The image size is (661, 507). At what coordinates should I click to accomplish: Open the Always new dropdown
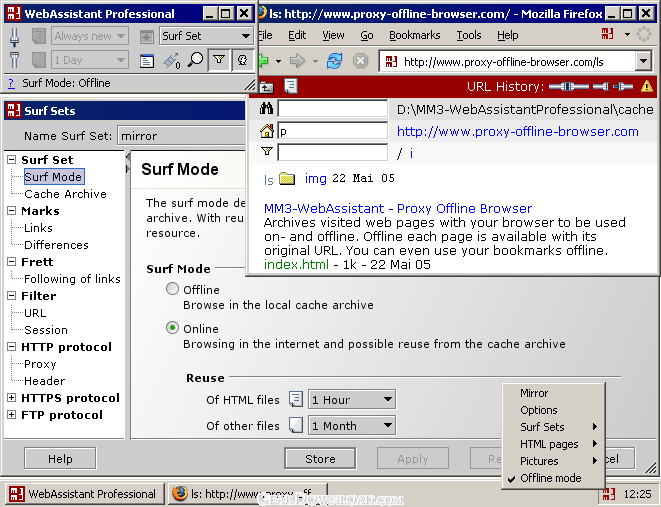[90, 36]
